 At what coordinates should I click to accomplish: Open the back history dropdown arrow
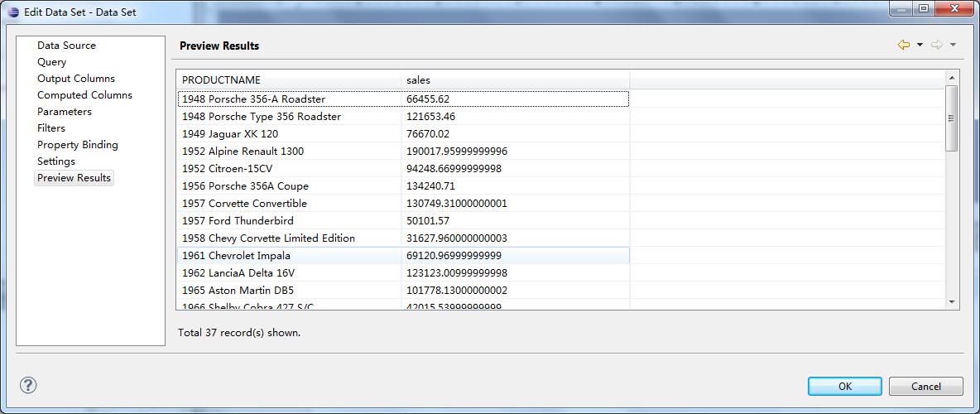(920, 45)
